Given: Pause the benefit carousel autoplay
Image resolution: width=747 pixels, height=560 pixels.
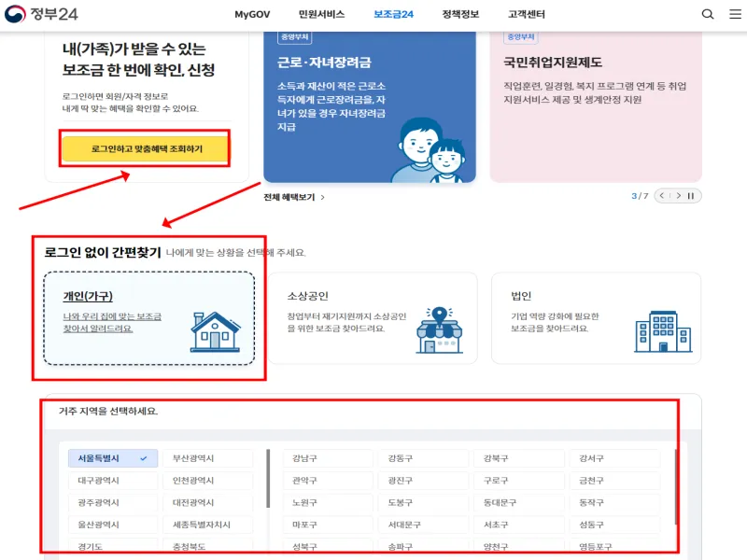Looking at the screenshot, I should tap(693, 196).
